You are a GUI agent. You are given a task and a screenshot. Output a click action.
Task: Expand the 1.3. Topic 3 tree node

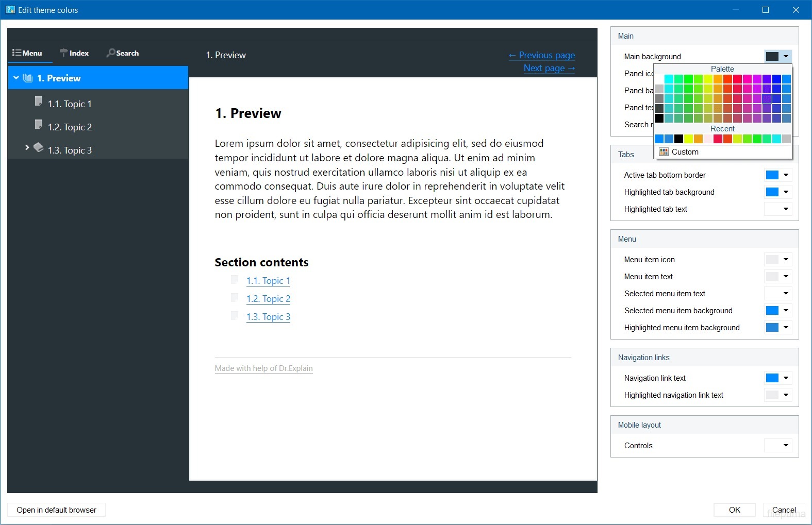click(27, 148)
